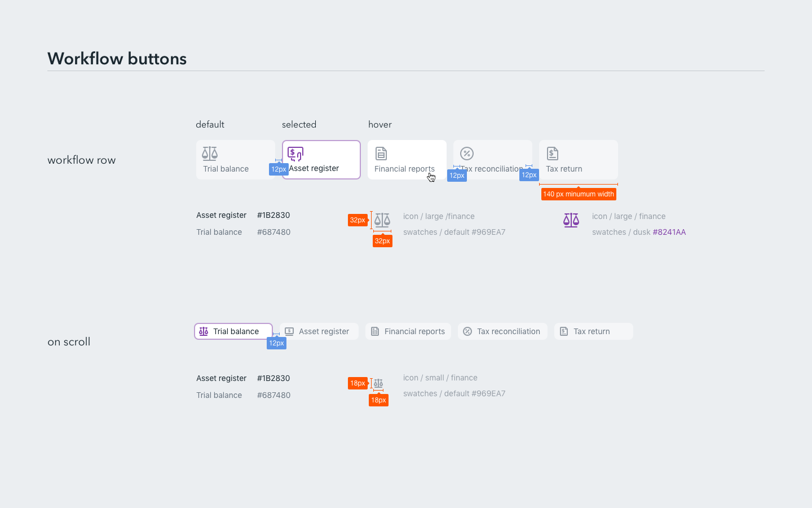
Task: Click 'swatches / default #969EA7' under 'icon / large /finance'
Action: click(454, 232)
